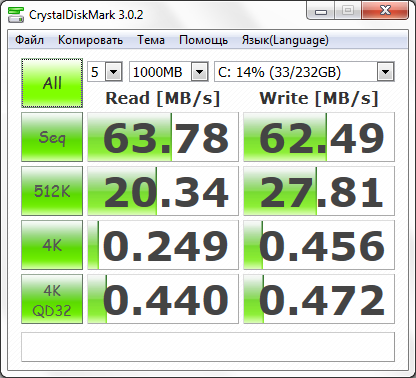416x378 pixels.
Task: Open the Помощь menu
Action: (x=203, y=40)
